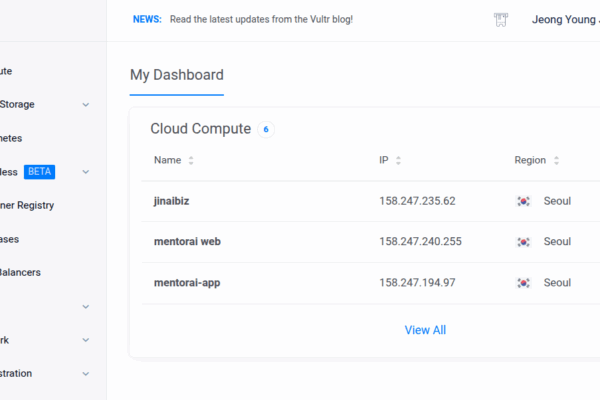
Task: Open Databases in sidebar
Action: click(10, 239)
